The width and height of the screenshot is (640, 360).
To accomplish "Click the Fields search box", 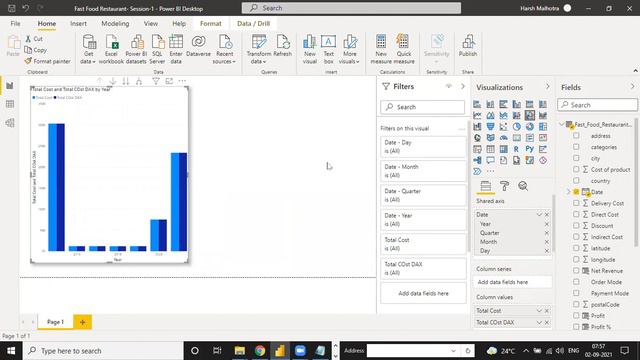I will pyautogui.click(x=597, y=105).
